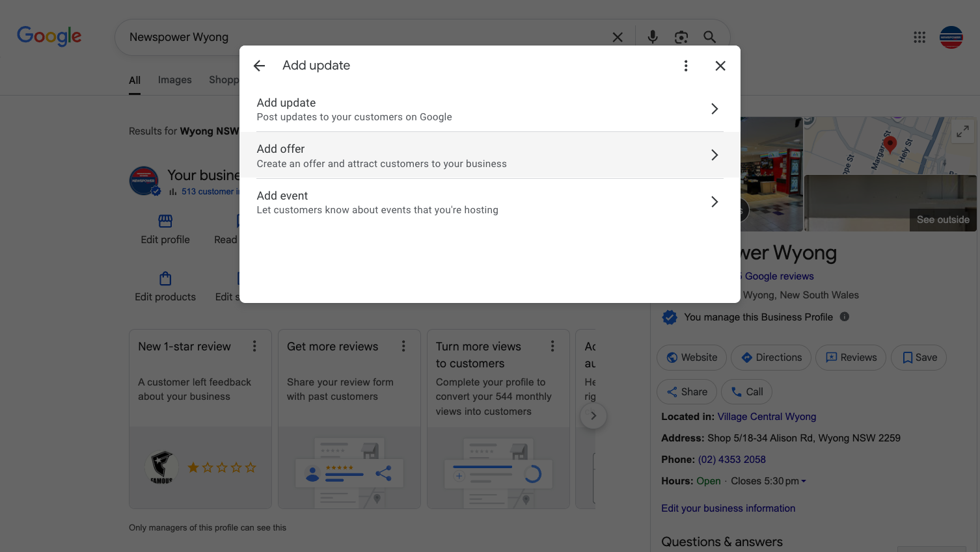Image resolution: width=980 pixels, height=552 pixels.
Task: Click the Google logo
Action: click(49, 36)
